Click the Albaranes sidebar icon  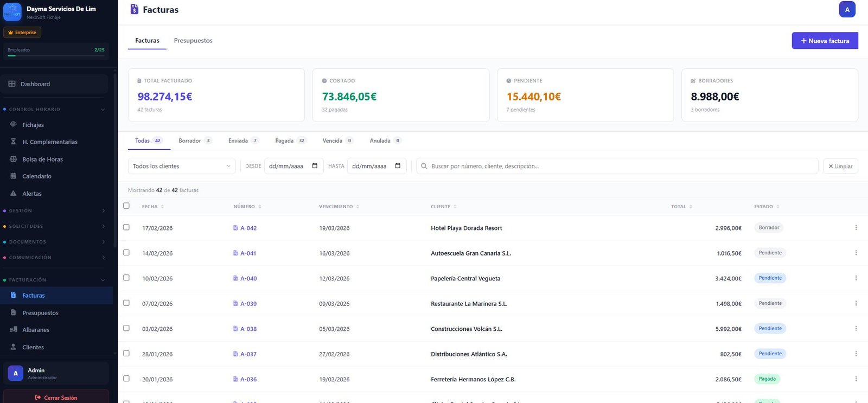click(x=14, y=330)
